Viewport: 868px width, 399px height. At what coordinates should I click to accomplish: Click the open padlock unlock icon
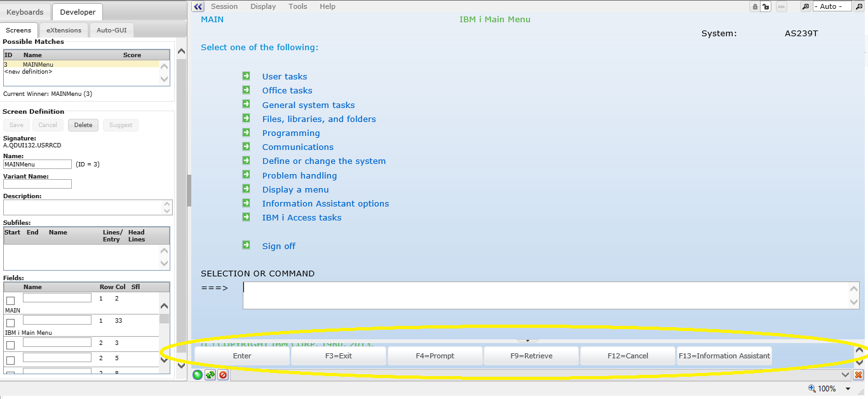[x=766, y=6]
